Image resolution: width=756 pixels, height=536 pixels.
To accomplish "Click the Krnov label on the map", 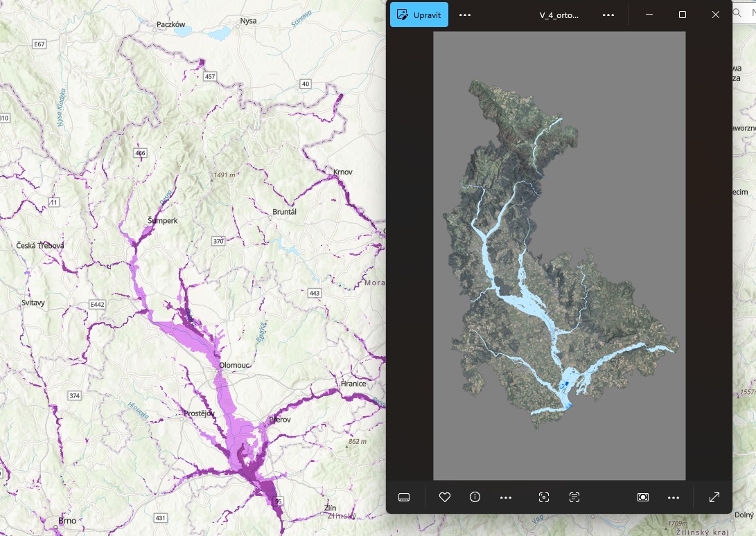I will (343, 172).
